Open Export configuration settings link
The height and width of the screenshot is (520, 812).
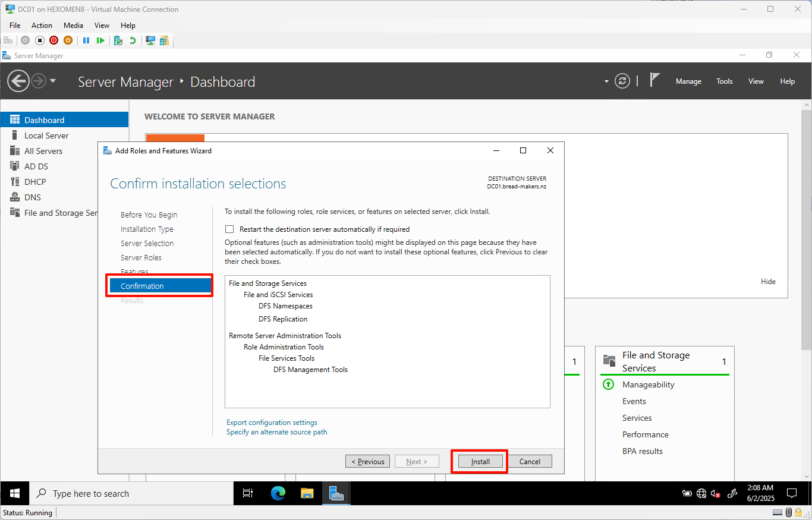(x=272, y=422)
